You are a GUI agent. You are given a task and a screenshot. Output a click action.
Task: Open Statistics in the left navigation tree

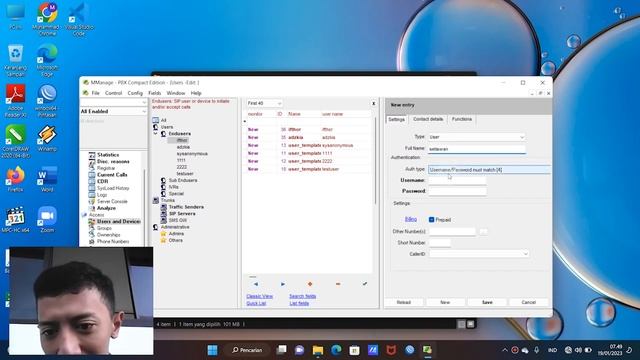108,155
